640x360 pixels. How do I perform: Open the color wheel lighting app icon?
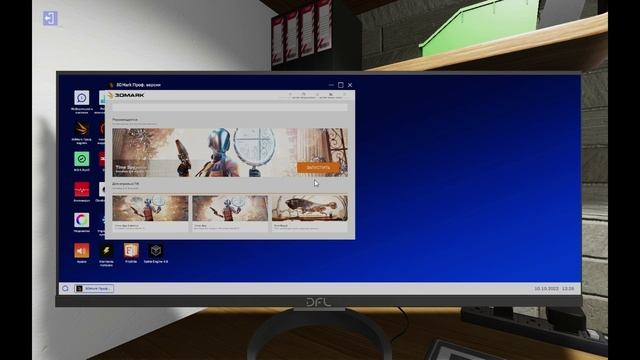[82, 220]
